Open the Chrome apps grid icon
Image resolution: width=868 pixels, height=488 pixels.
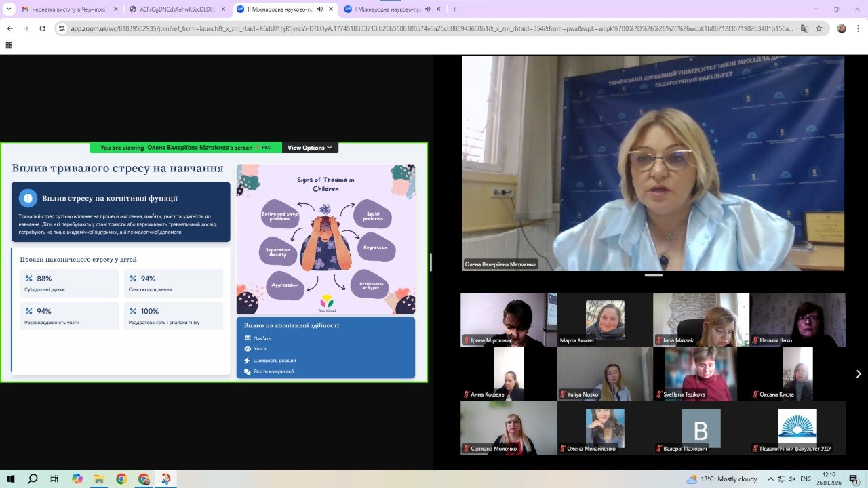pos(9,45)
